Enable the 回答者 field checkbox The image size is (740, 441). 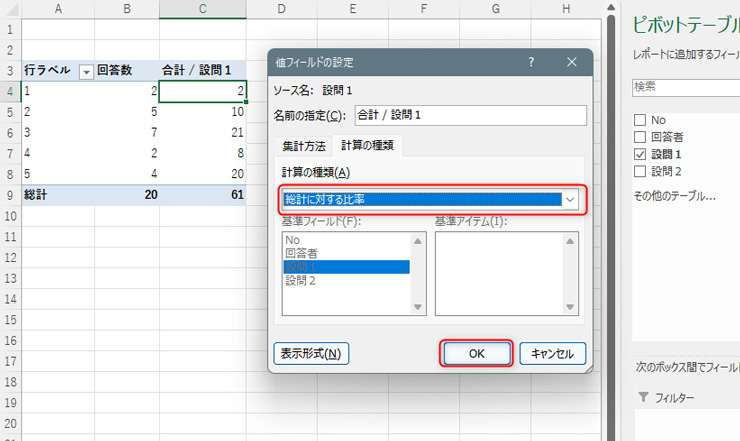point(639,137)
